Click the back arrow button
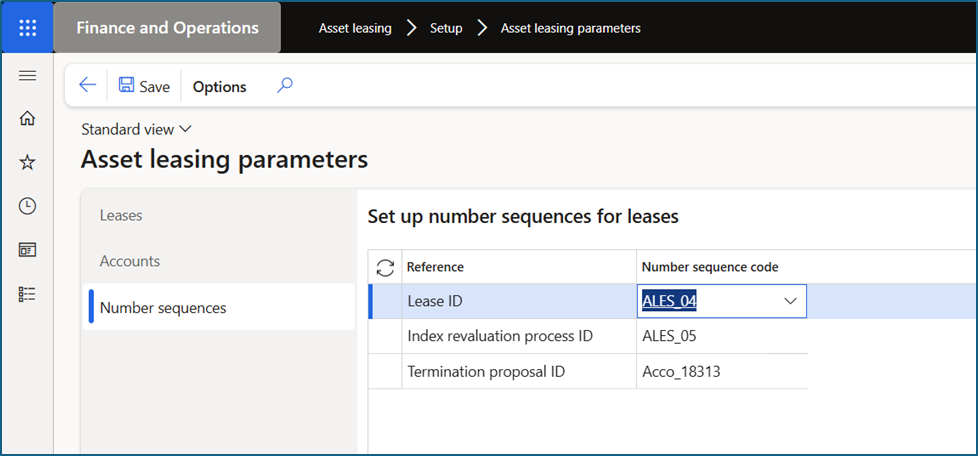 click(88, 86)
